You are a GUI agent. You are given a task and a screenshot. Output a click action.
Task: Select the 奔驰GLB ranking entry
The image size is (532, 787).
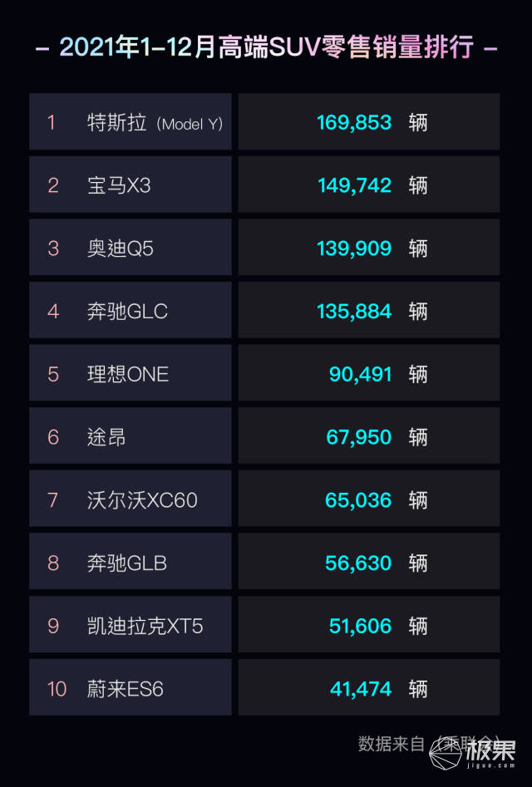(x=126, y=563)
